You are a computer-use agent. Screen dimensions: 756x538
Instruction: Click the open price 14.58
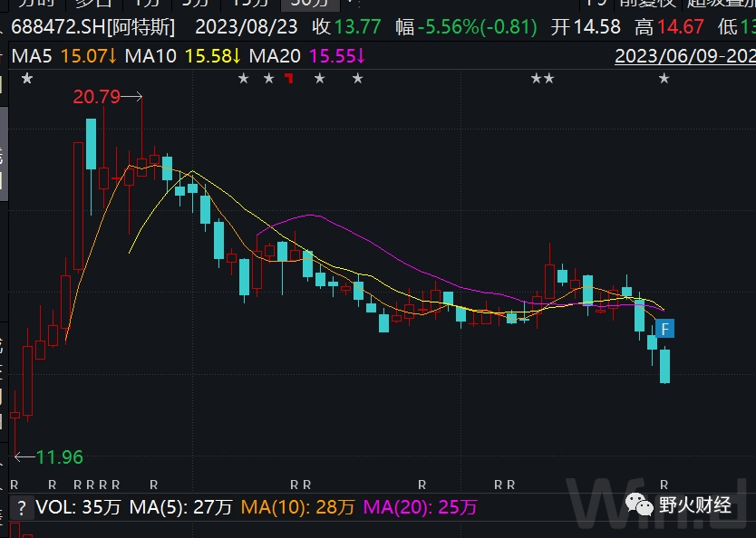click(x=596, y=27)
